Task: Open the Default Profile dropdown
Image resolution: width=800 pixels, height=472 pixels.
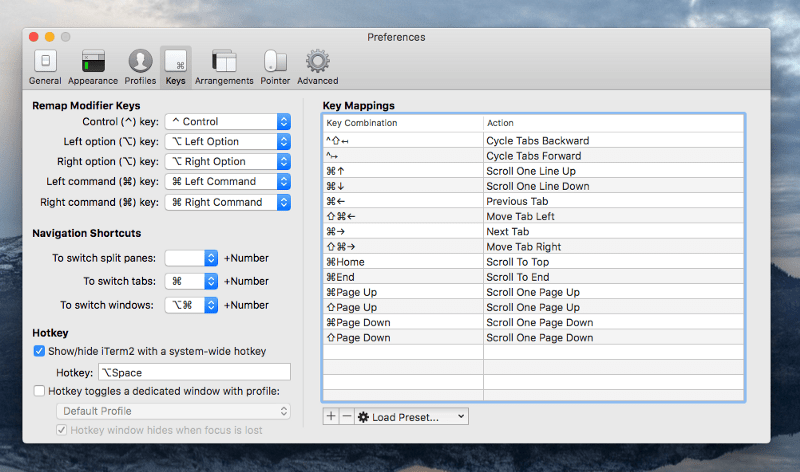Action: click(x=173, y=411)
